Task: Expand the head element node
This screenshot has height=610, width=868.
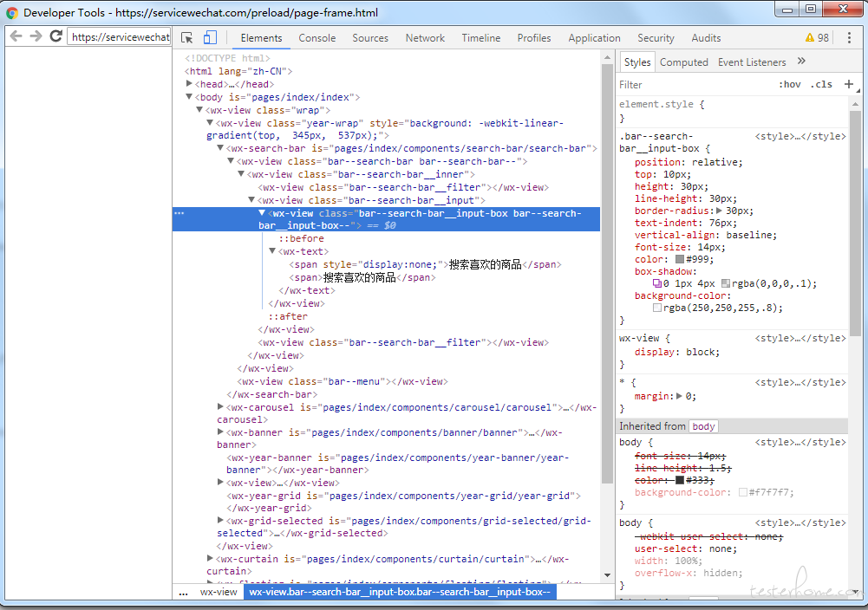Action: [189, 84]
